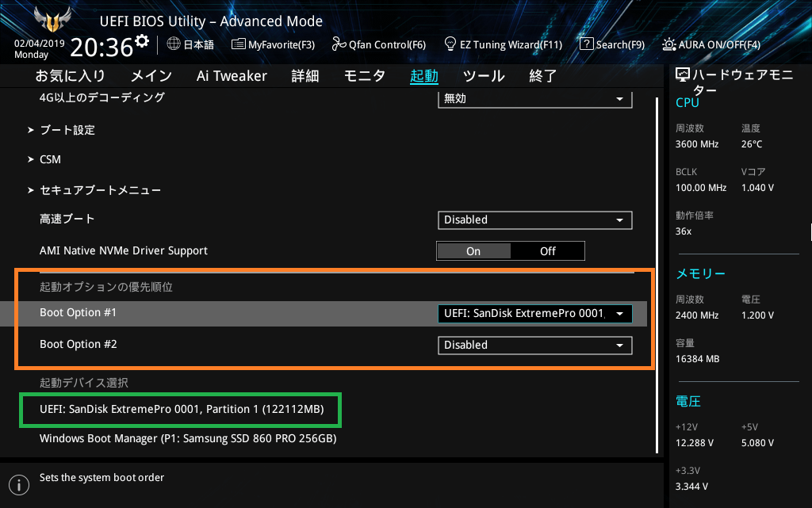Click the +5V reading 5.080 V
812x508 pixels.
click(757, 443)
